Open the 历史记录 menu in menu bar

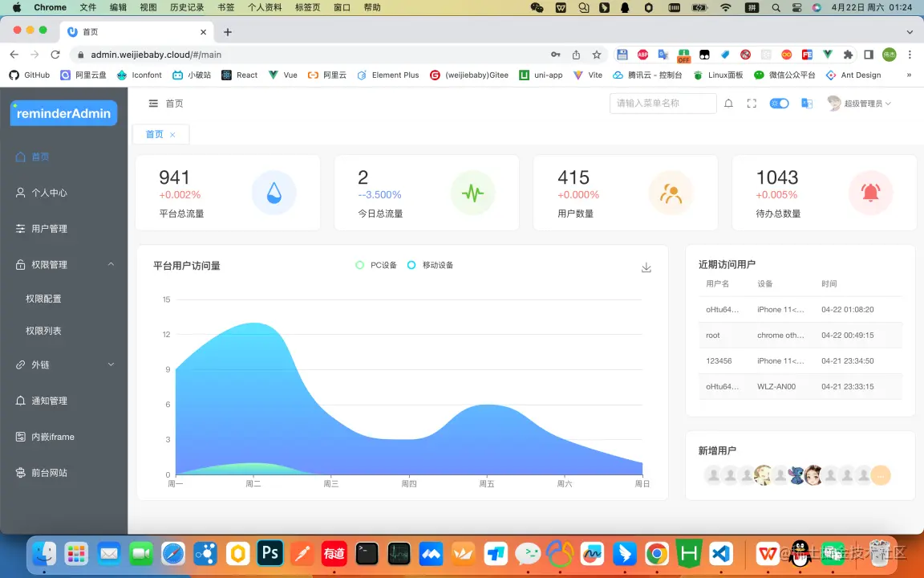pos(187,7)
